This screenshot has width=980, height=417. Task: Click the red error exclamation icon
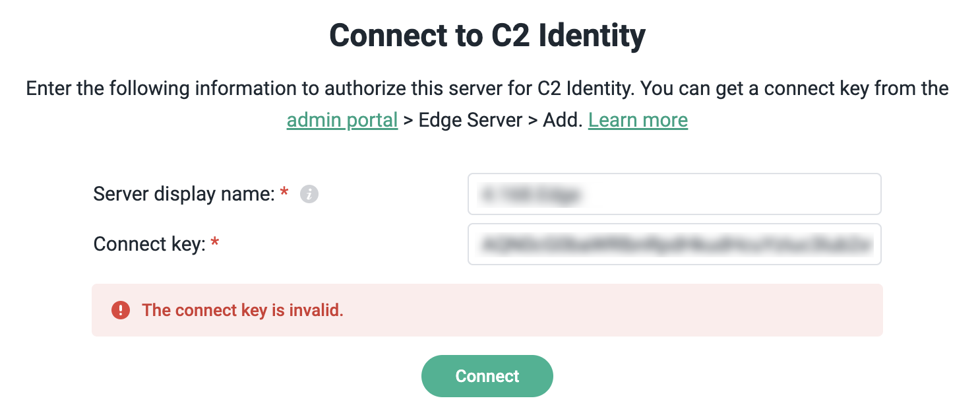121,309
